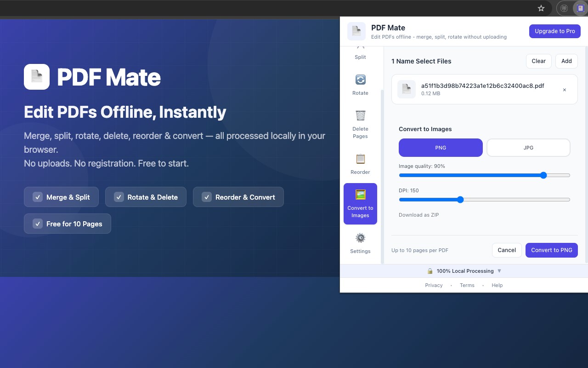Click the Free for 10 Pages checkmark badge
The height and width of the screenshot is (368, 588).
(x=68, y=224)
